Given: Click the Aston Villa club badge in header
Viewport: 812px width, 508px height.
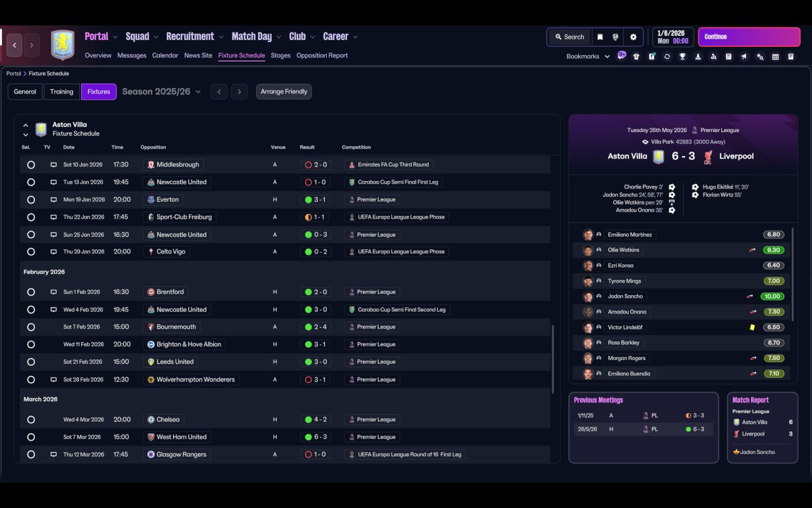Looking at the screenshot, I should tap(62, 45).
